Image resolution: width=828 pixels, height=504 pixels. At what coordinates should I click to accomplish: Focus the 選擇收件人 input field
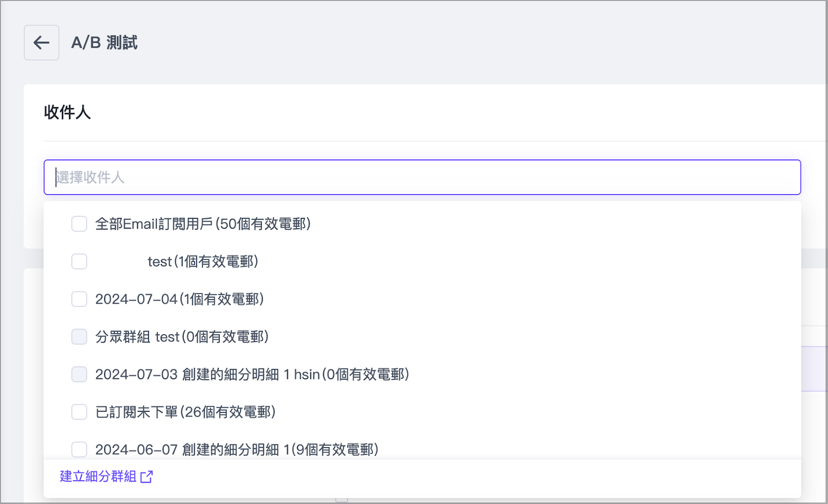422,177
